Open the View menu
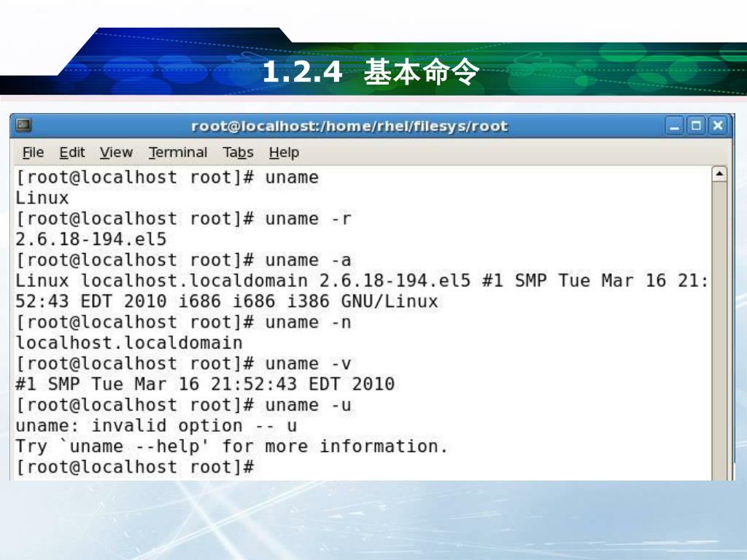 pos(116,152)
